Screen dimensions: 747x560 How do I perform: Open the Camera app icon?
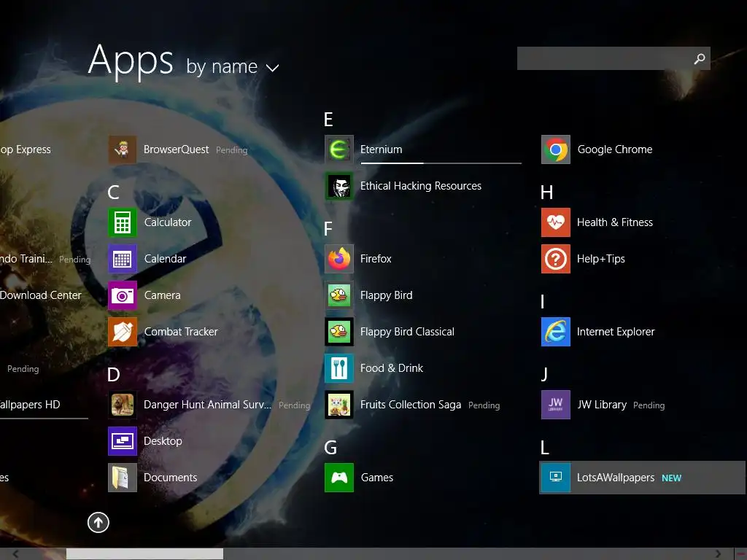[x=123, y=295]
